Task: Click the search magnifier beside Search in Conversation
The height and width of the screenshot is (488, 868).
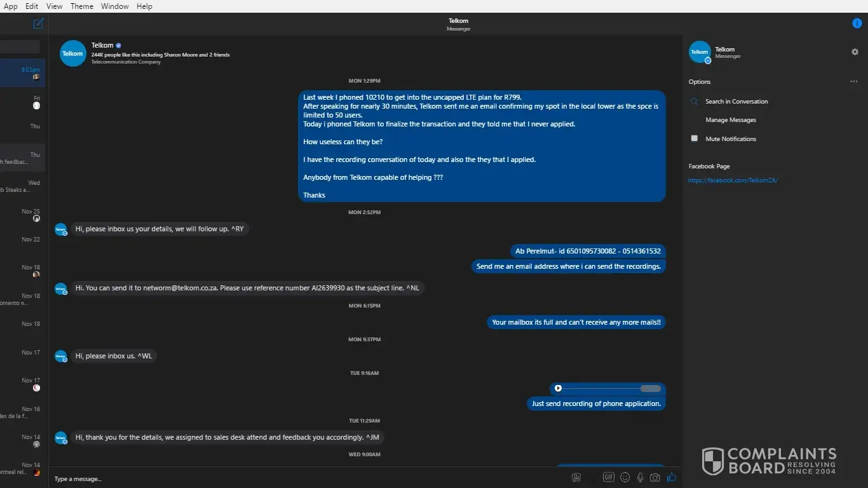Action: (x=694, y=102)
